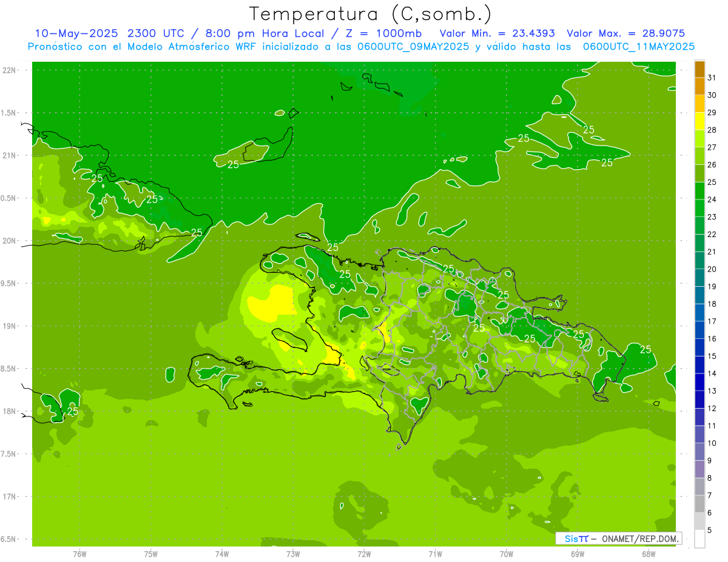The height and width of the screenshot is (562, 728).
Task: Click the '75W' longitude label
Action: pyautogui.click(x=151, y=554)
